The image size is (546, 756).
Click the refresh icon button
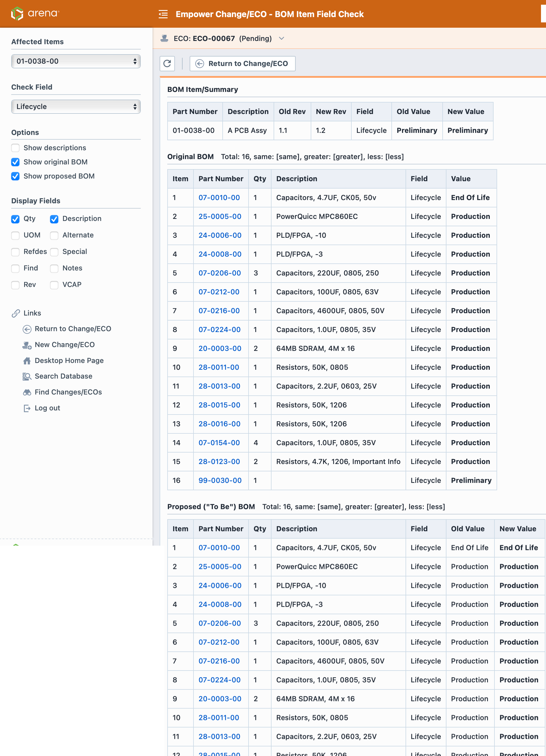[x=167, y=63]
